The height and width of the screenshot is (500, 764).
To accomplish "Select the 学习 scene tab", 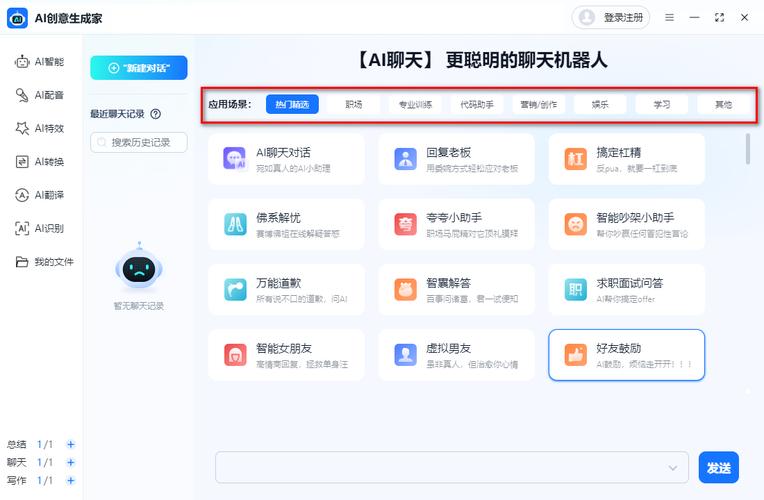I will pyautogui.click(x=662, y=104).
